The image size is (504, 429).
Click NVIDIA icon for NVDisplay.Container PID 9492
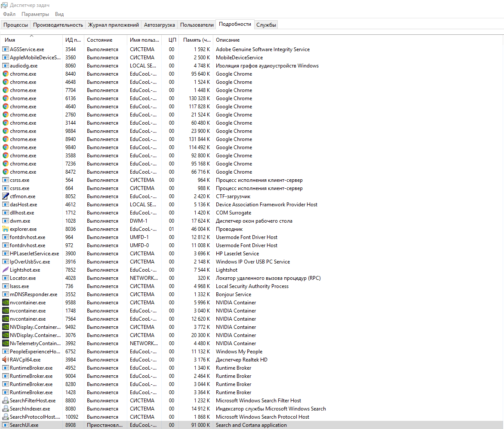6,327
